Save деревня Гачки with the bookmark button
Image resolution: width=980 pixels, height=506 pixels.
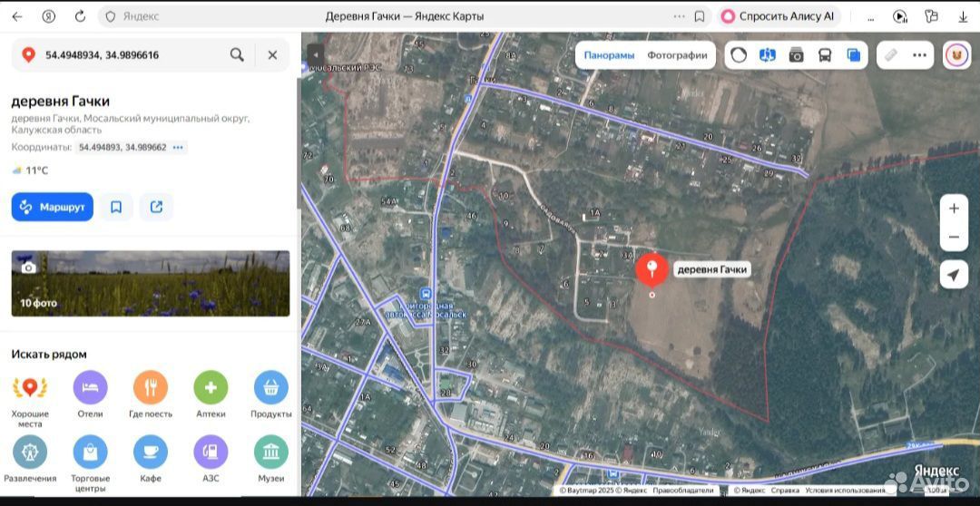pos(116,207)
